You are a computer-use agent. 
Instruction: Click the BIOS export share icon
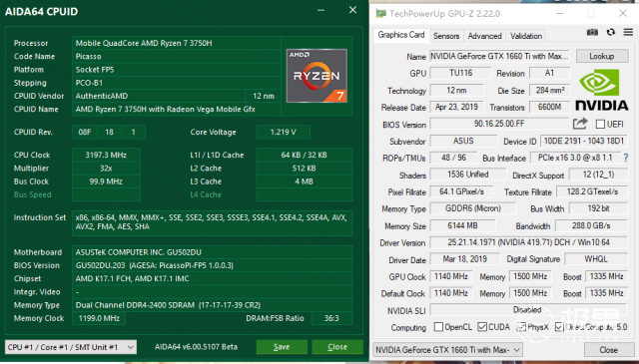(x=580, y=124)
